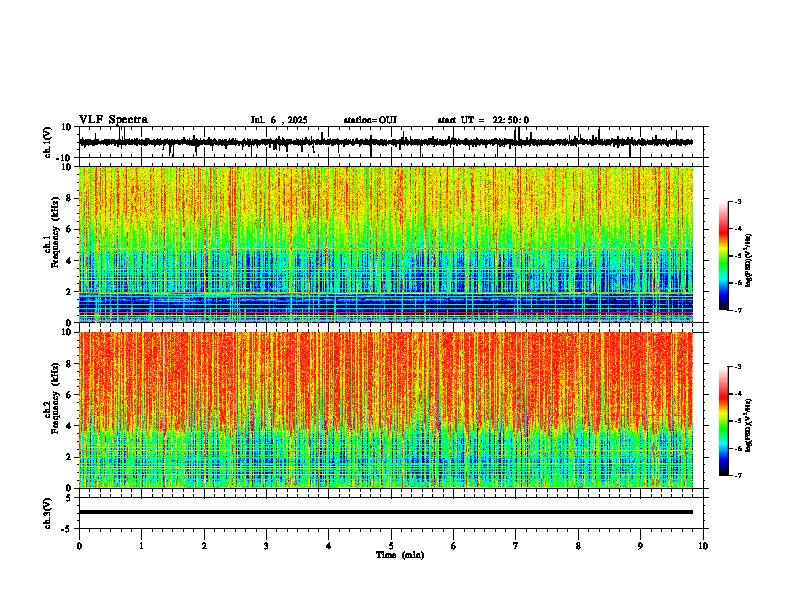The height and width of the screenshot is (612, 792).
Task: Click the "-3" label on ch.1 color bar
Action: click(738, 202)
